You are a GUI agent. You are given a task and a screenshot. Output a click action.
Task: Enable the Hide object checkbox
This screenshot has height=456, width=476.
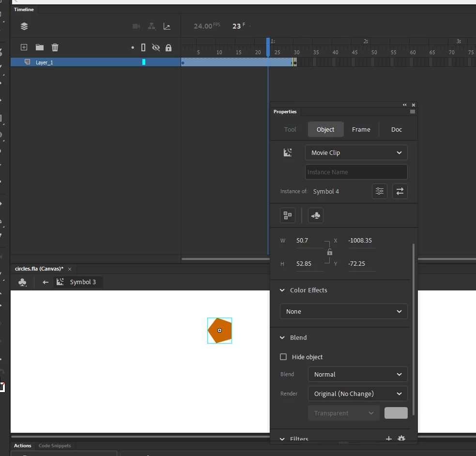pyautogui.click(x=283, y=357)
